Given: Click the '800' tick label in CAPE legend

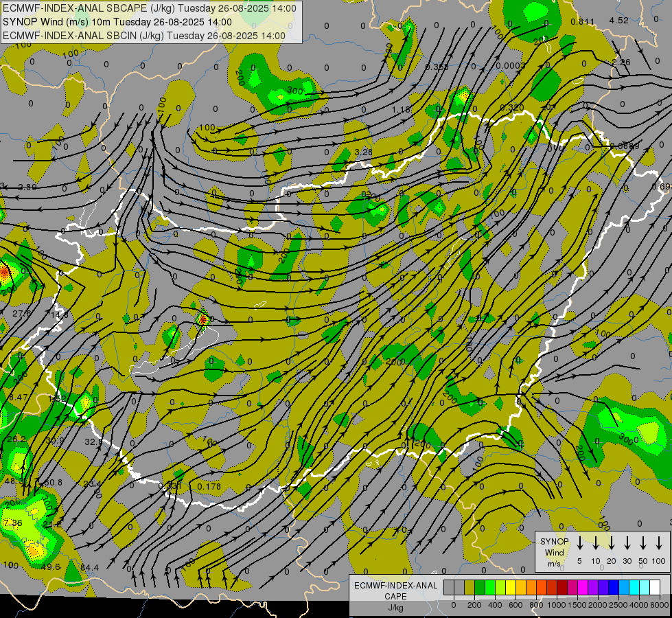Looking at the screenshot, I should [x=536, y=605].
